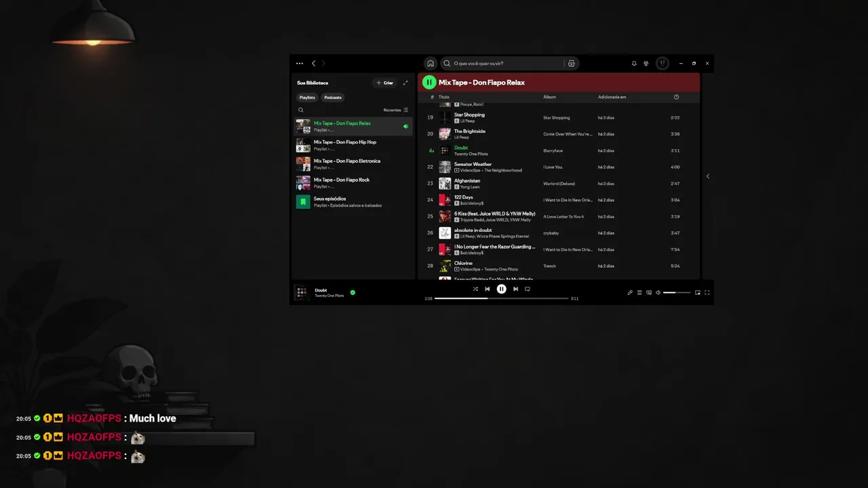This screenshot has height=488, width=868.
Task: Click the song progress bar
Action: (501, 298)
